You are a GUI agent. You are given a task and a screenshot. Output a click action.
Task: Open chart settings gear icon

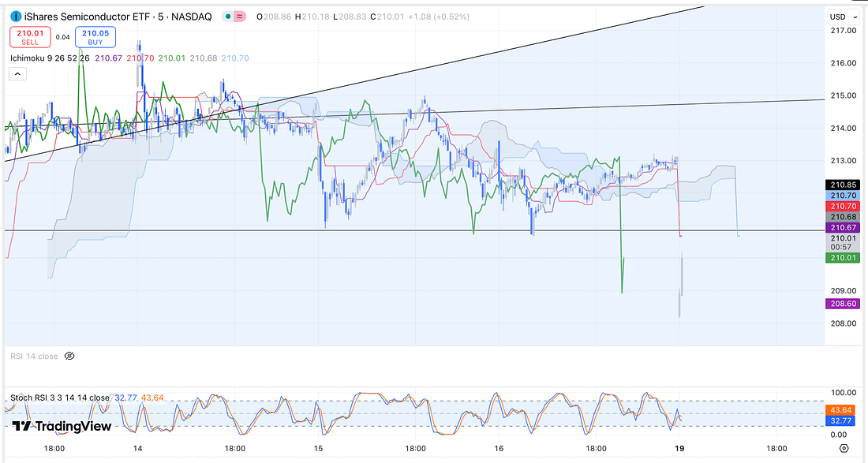(844, 448)
